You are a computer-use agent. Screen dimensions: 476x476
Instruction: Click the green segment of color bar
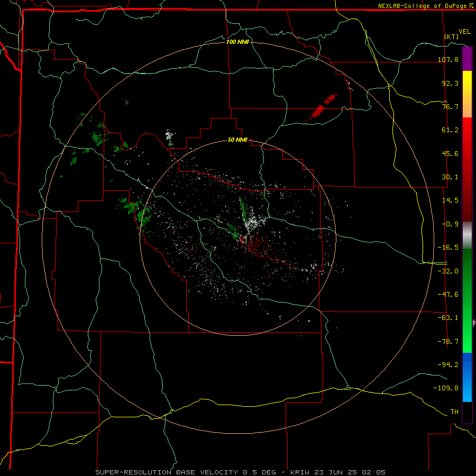point(467,300)
